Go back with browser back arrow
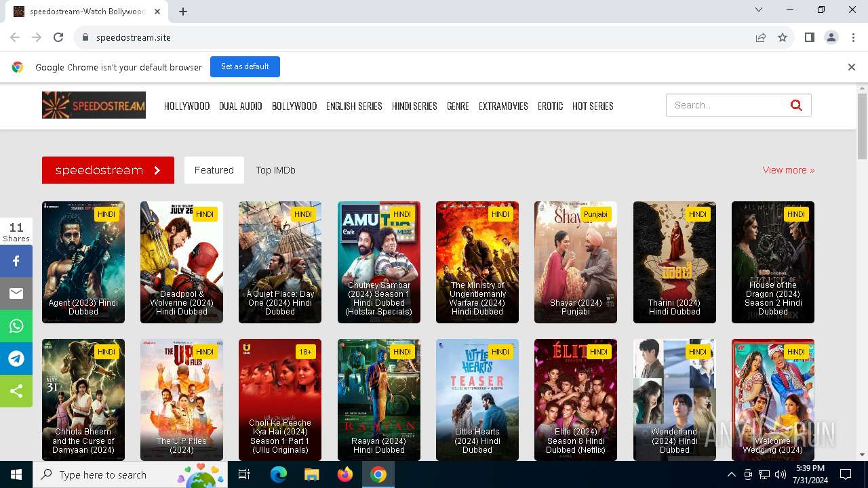The image size is (868, 488). 15,37
